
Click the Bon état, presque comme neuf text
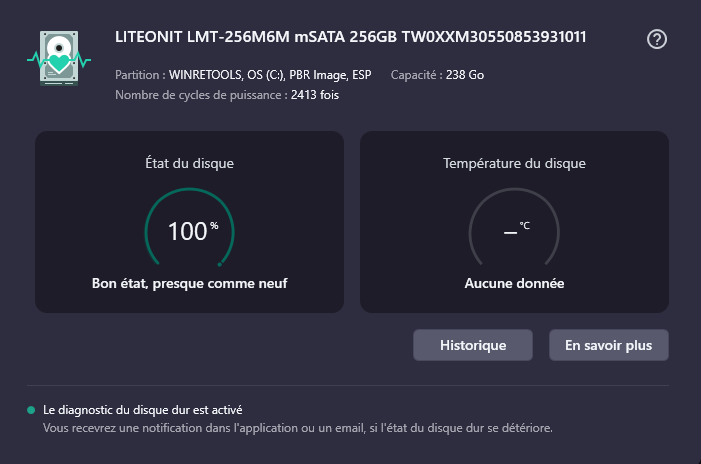coord(190,283)
